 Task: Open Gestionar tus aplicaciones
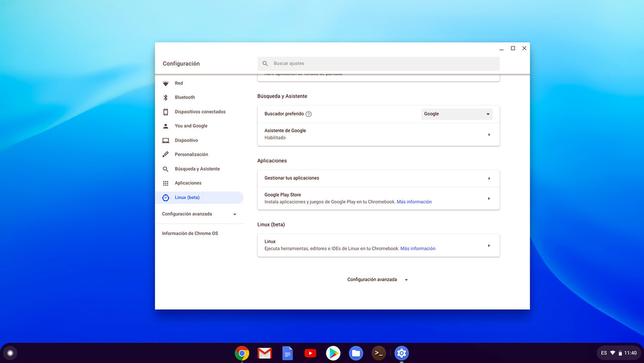point(378,178)
